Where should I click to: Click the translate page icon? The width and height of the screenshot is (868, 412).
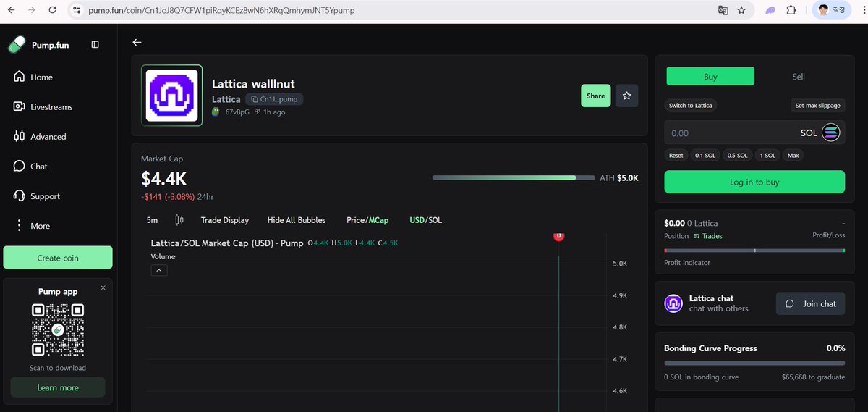723,11
